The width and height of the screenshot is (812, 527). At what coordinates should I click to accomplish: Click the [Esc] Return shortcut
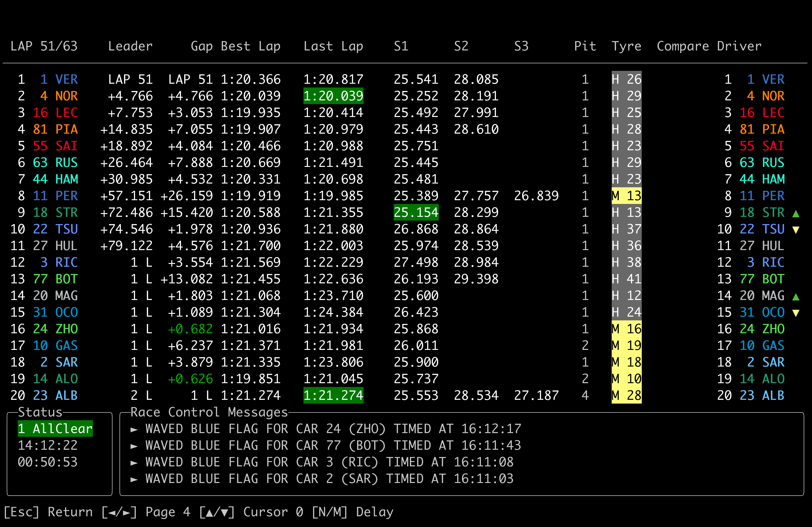tap(48, 512)
